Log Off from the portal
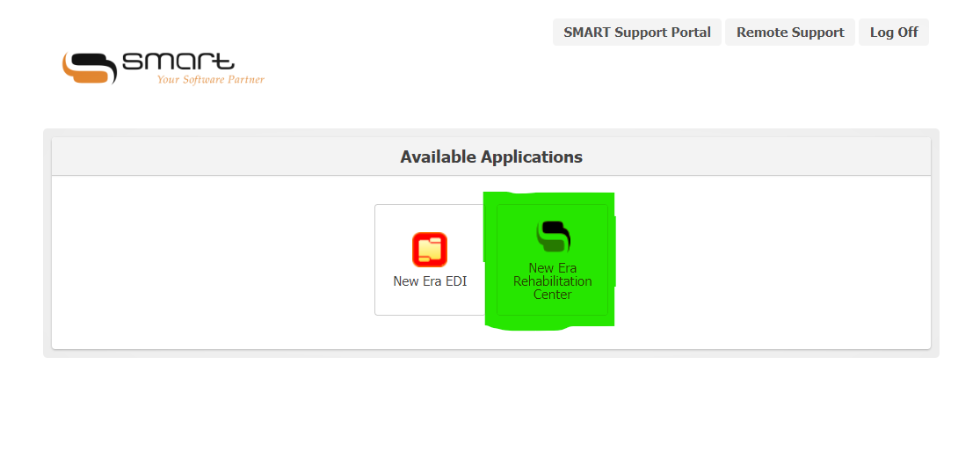This screenshot has height=459, width=980. (x=893, y=33)
